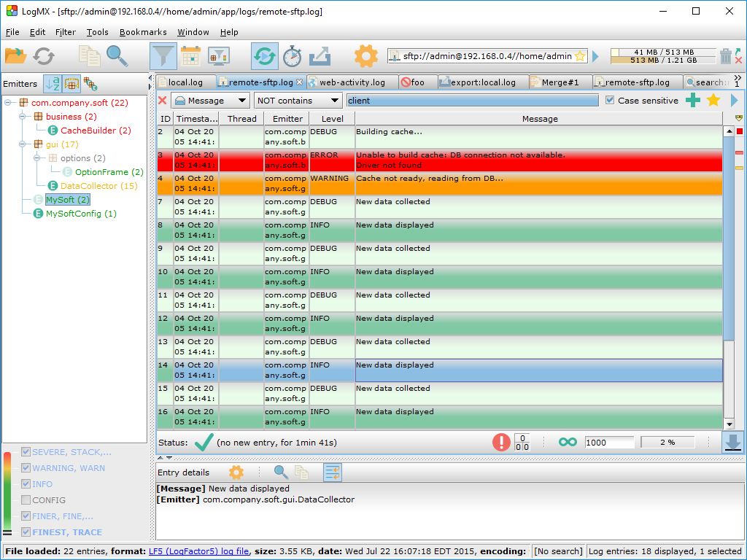Save filter as favorite with yellow star

point(713,100)
